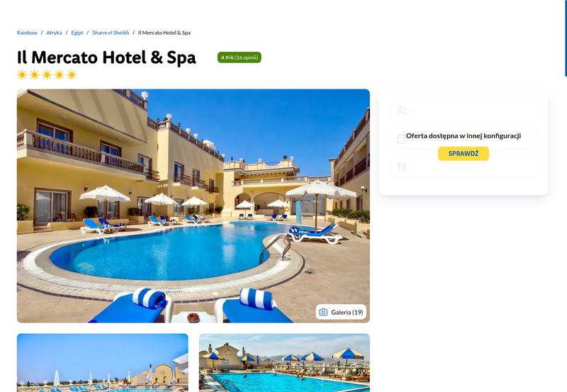
Task: Open the guests selection field
Action: click(464, 111)
